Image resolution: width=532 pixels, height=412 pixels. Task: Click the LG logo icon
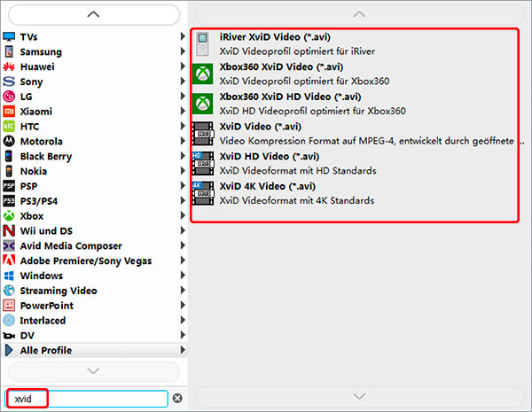coord(9,97)
